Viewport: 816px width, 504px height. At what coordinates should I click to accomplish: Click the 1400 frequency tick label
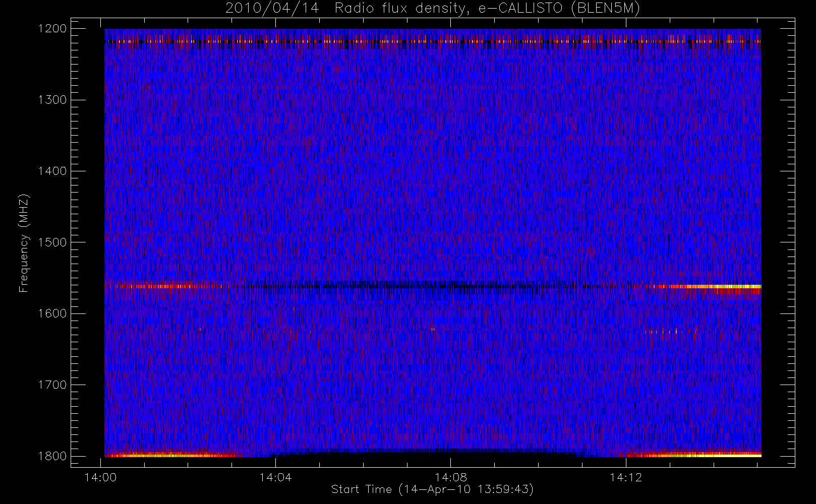pos(52,171)
